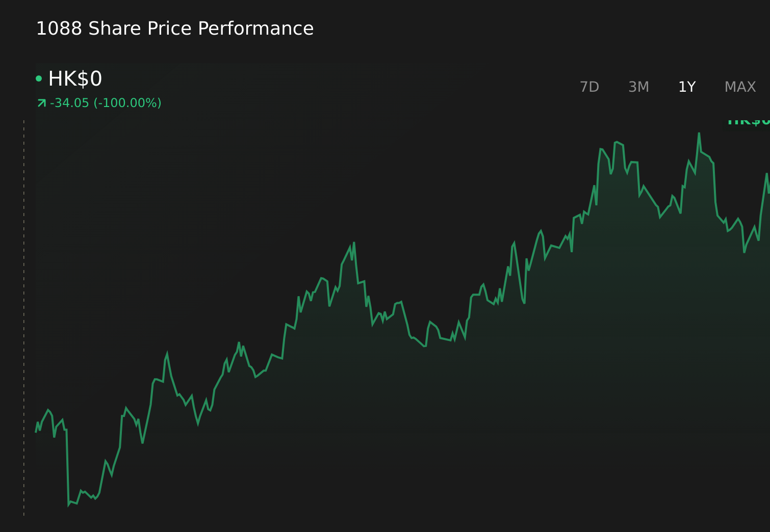Click the sharp mid-chart peak of the line
This screenshot has width=770, height=532.
coord(353,243)
